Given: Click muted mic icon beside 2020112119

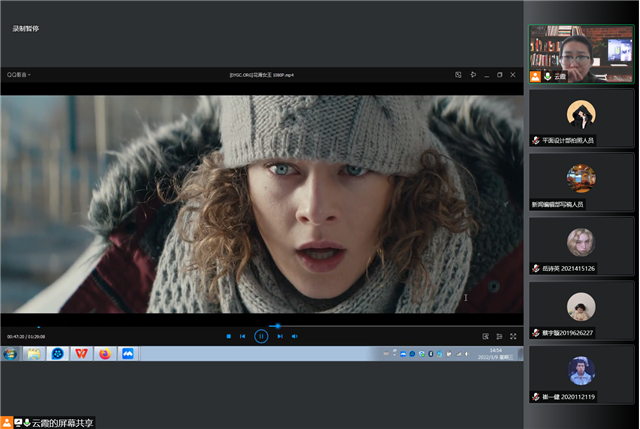Looking at the screenshot, I should 536,397.
